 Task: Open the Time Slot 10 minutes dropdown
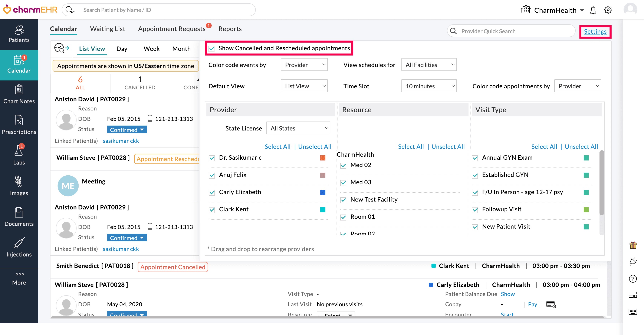coord(429,86)
